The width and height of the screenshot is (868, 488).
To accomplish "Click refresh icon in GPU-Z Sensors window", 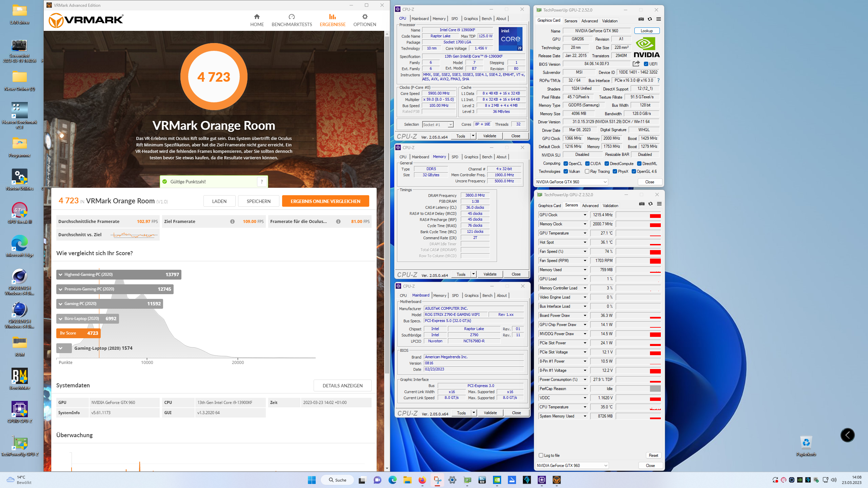I will [x=650, y=204].
